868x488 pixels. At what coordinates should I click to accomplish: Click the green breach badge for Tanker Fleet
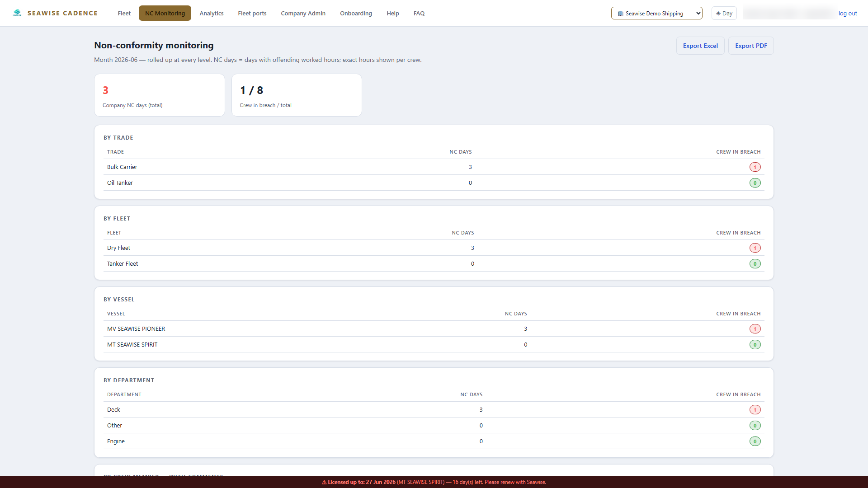click(755, 263)
